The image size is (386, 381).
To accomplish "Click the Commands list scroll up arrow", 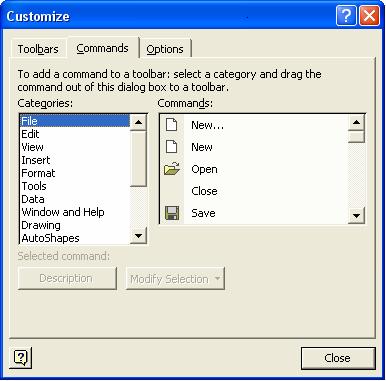I will (356, 123).
